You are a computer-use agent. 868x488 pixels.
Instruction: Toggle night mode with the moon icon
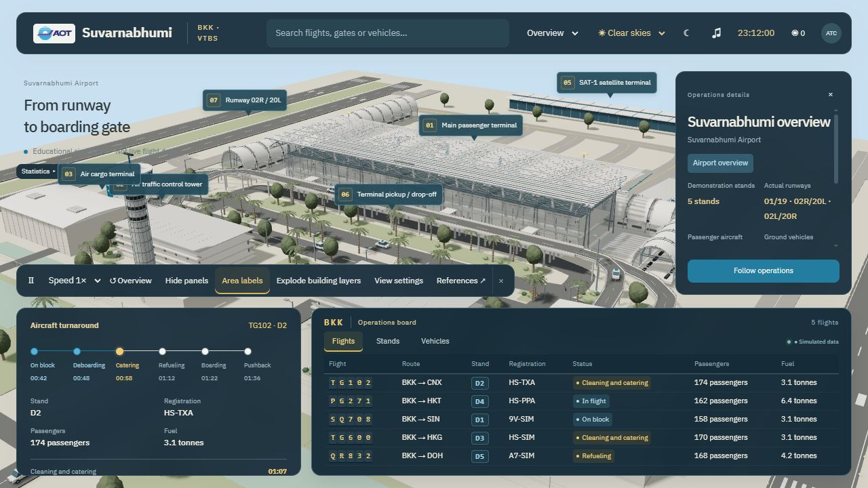click(x=686, y=33)
